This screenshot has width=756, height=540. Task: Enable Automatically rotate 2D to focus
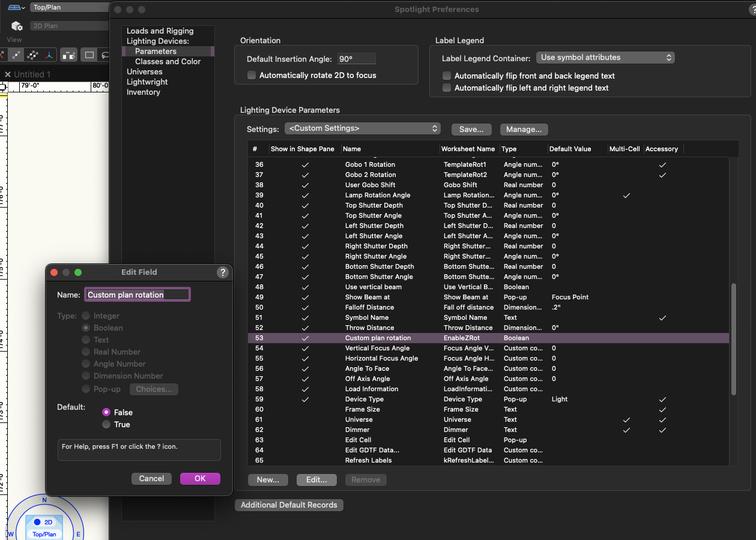tap(252, 76)
